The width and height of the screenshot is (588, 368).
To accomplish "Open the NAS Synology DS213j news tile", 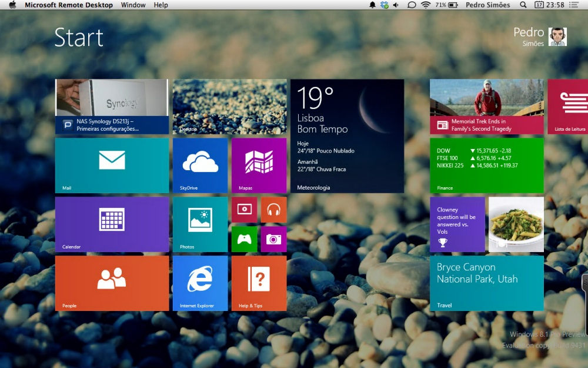I will (x=112, y=107).
